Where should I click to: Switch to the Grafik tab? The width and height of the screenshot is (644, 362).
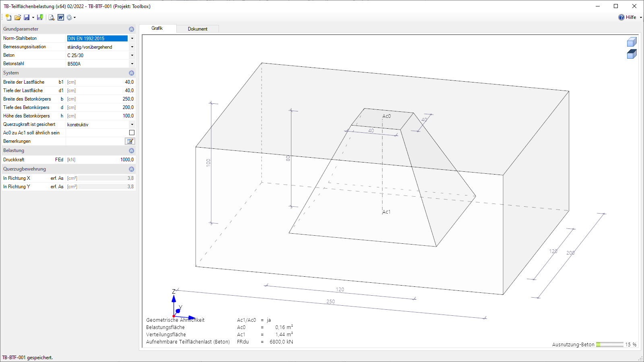pos(157,28)
